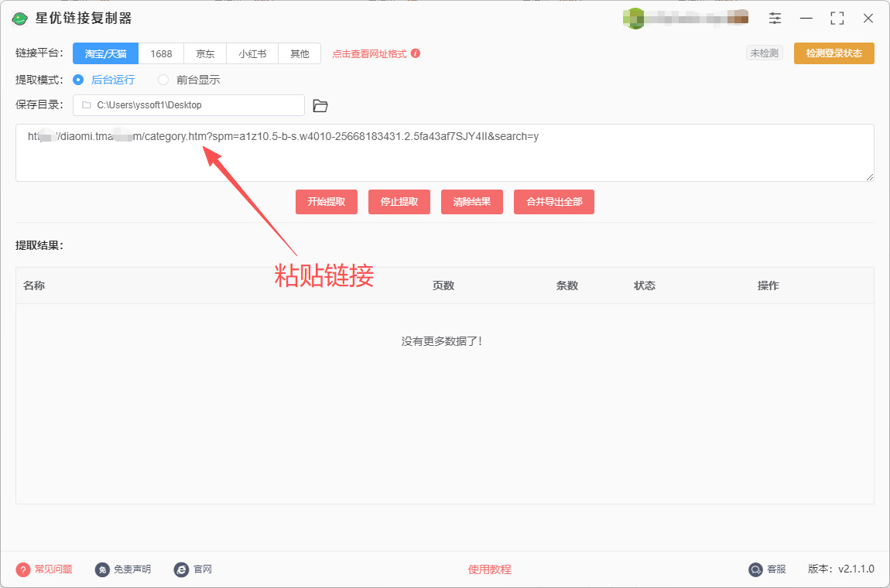Screen dimensions: 890x588
Task: Select the 前台显示 radio button
Action: click(163, 80)
